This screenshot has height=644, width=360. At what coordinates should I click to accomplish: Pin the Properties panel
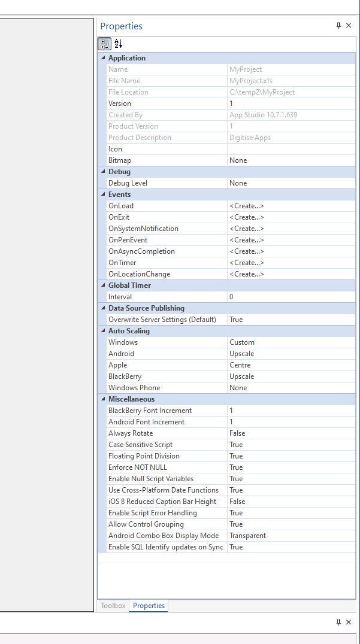(x=338, y=26)
